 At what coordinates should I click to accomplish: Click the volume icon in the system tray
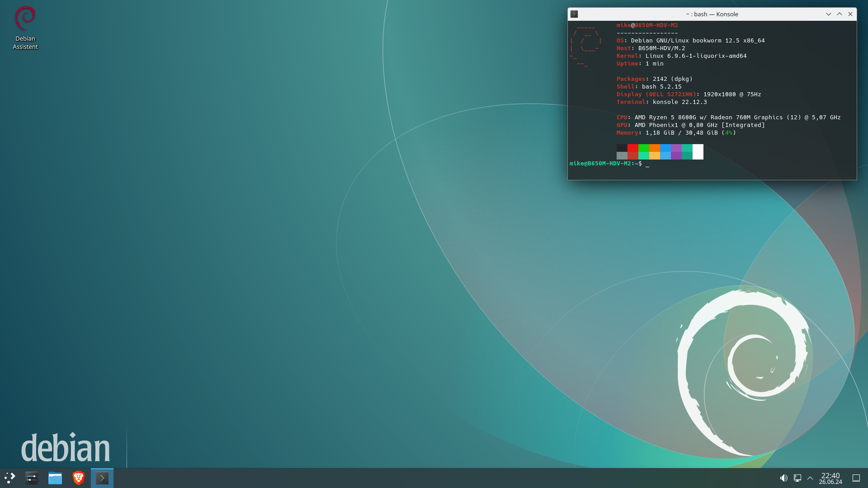pos(784,478)
